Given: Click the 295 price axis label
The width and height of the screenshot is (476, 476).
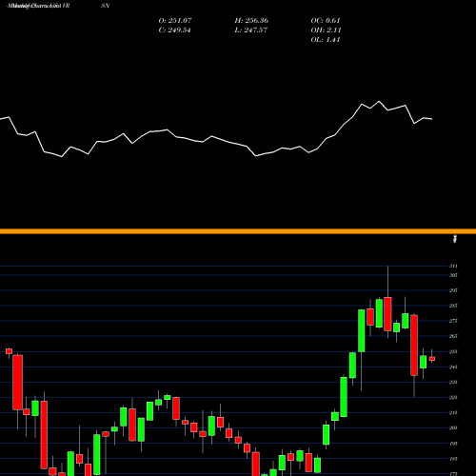Looking at the screenshot, I should tap(453, 290).
